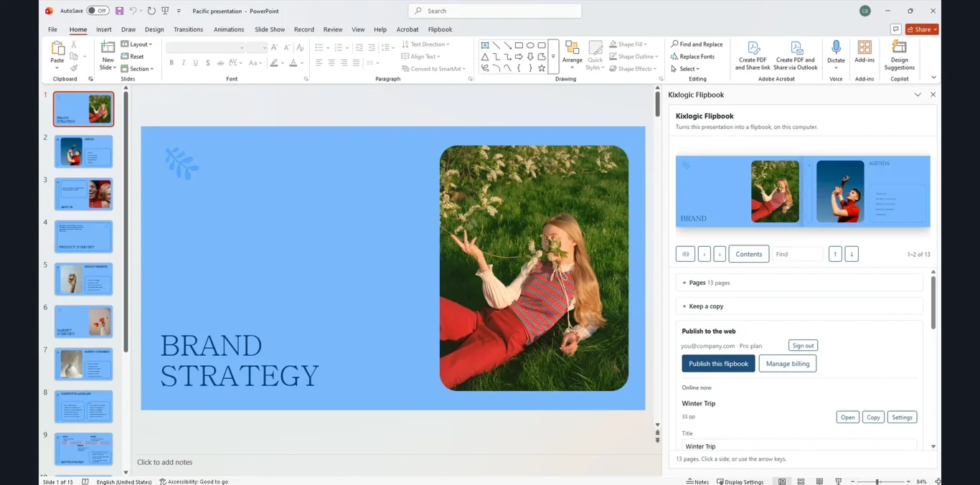This screenshot has height=485, width=980.
Task: Switch to Reading View icon
Action: point(819,481)
